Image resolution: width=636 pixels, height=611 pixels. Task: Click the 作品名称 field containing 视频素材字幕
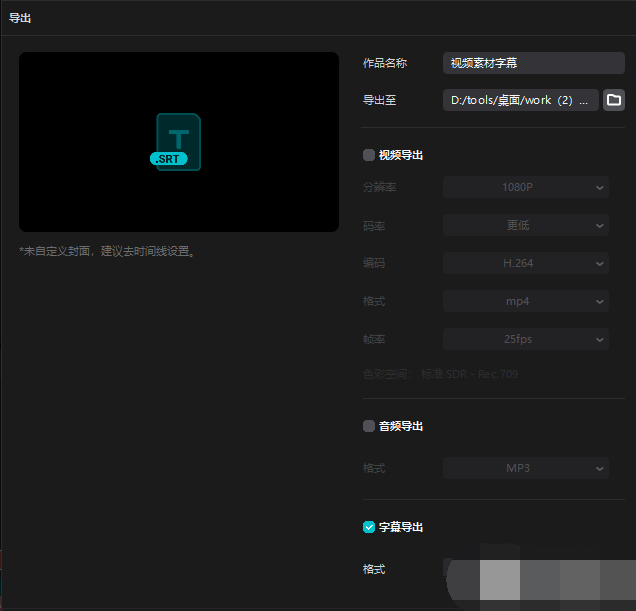coord(533,63)
